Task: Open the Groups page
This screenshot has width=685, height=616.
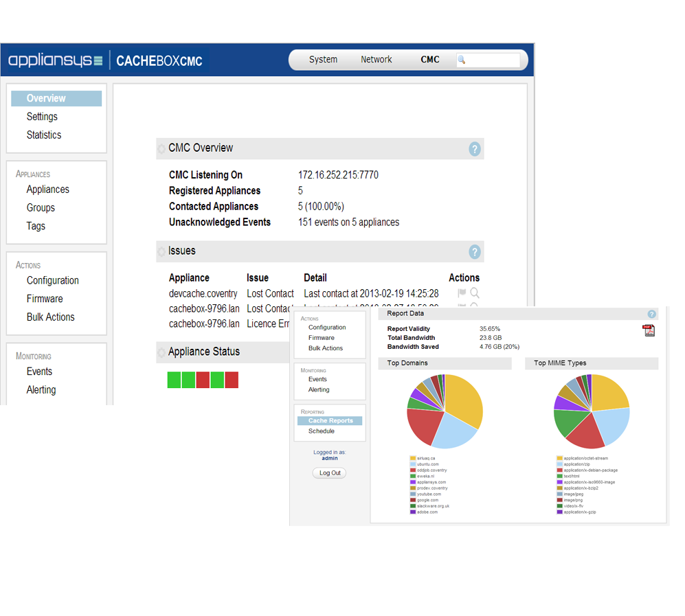Action: [x=41, y=208]
